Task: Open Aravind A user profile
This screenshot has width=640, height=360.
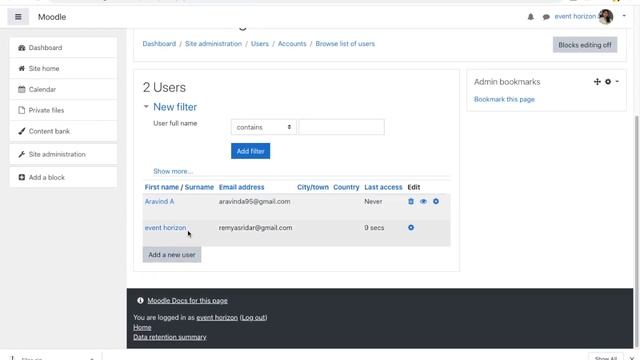Action: [x=159, y=201]
